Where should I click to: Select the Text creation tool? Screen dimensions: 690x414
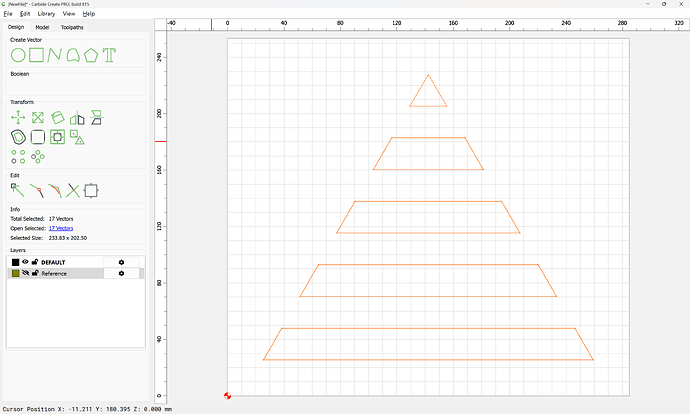click(109, 55)
